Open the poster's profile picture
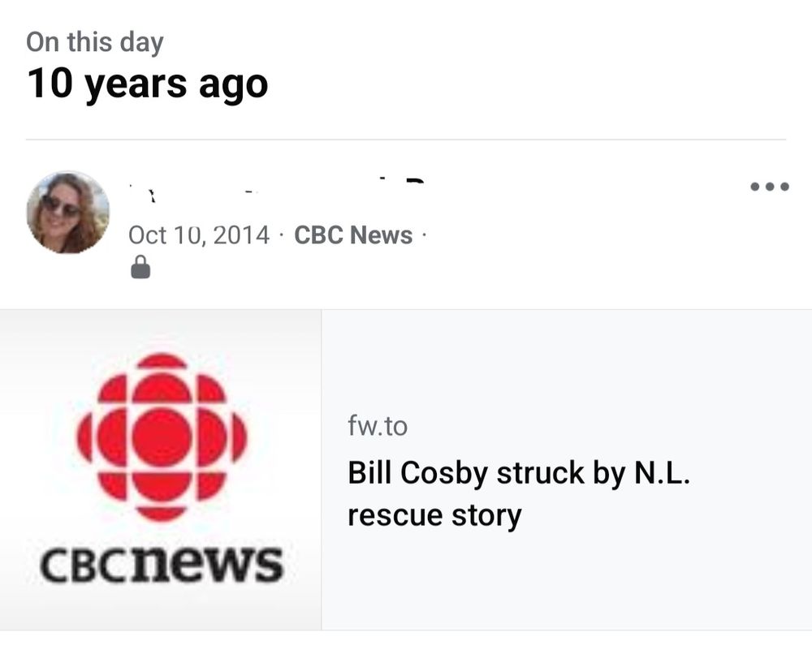Image resolution: width=812 pixels, height=654 pixels. tap(67, 213)
